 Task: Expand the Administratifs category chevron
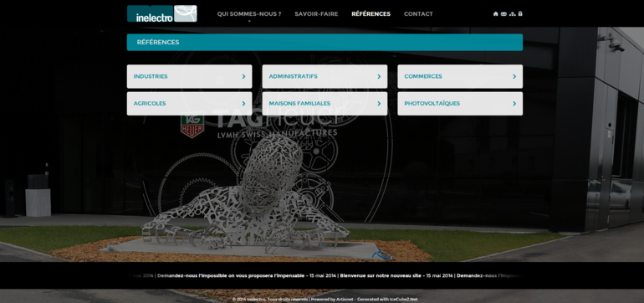[379, 76]
